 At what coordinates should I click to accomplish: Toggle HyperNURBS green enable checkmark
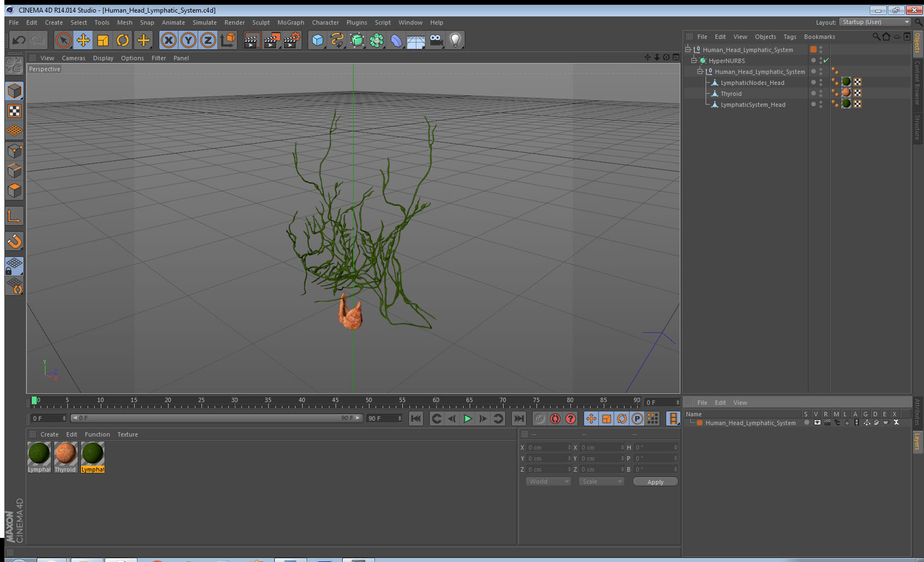tap(826, 60)
